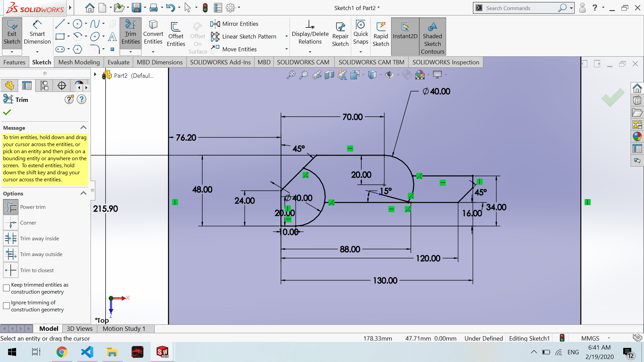Click the Smart Dimension tool
This screenshot has height=362, width=644.
pyautogui.click(x=37, y=34)
